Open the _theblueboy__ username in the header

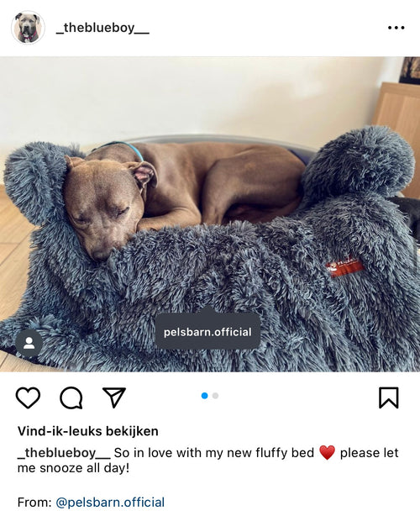(x=102, y=28)
